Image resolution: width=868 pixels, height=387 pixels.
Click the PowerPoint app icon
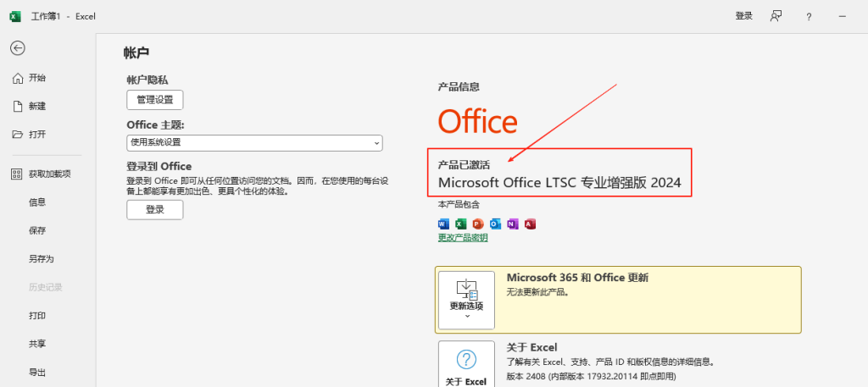pyautogui.click(x=478, y=224)
